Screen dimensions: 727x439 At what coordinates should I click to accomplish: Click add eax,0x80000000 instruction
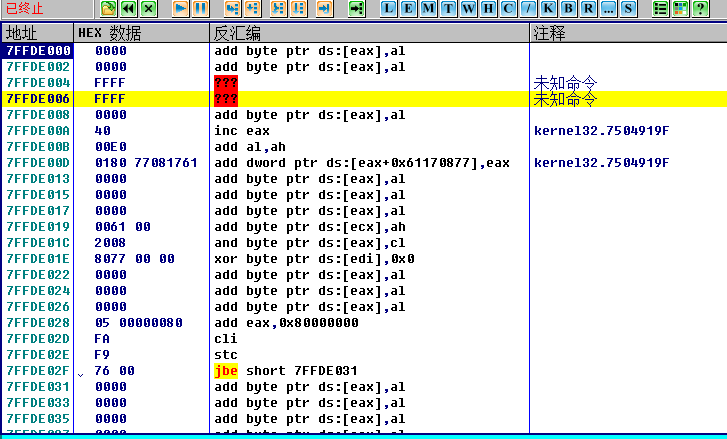286,323
